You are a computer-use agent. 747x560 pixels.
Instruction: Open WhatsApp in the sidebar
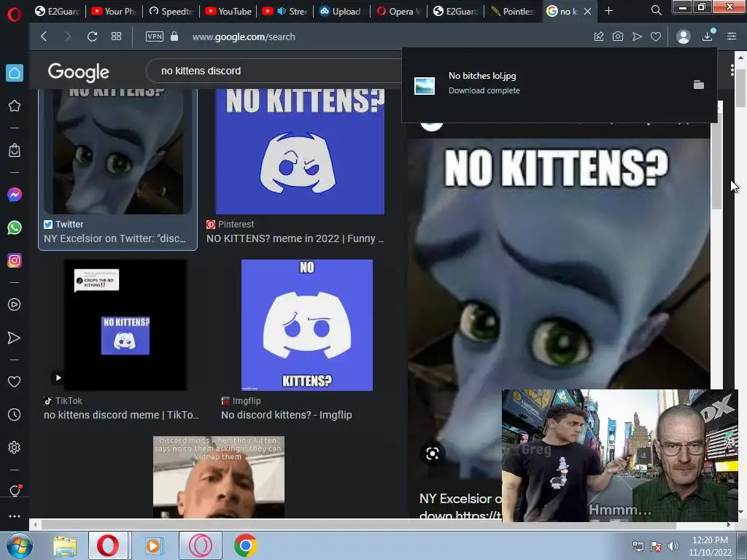pyautogui.click(x=15, y=227)
